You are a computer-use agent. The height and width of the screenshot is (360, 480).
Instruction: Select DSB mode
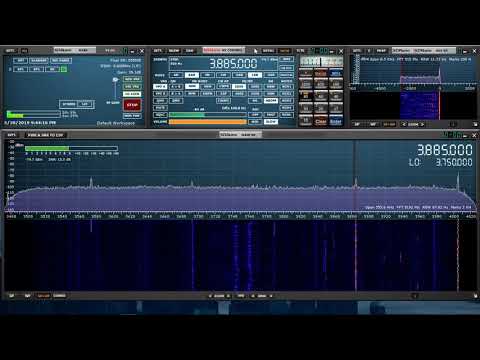pos(239,75)
